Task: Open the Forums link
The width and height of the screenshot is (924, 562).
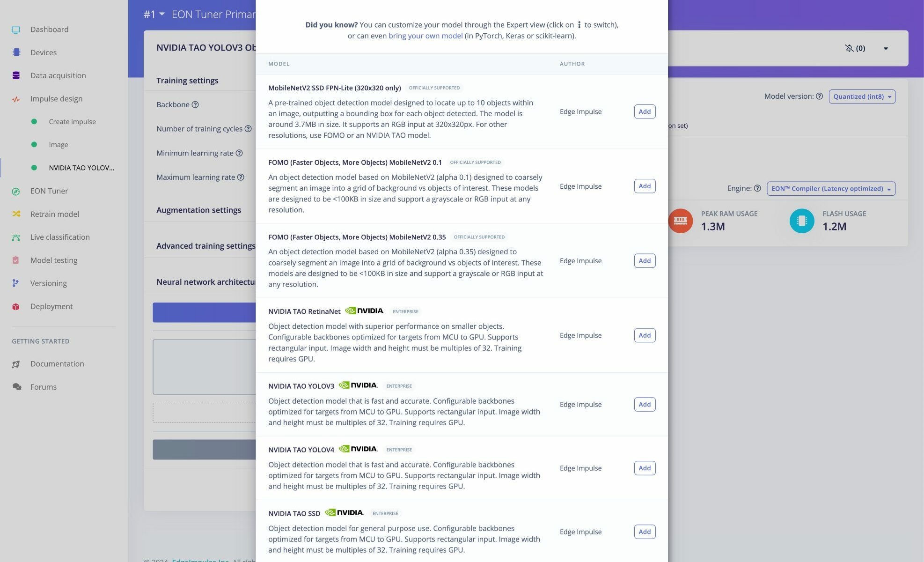Action: click(44, 387)
